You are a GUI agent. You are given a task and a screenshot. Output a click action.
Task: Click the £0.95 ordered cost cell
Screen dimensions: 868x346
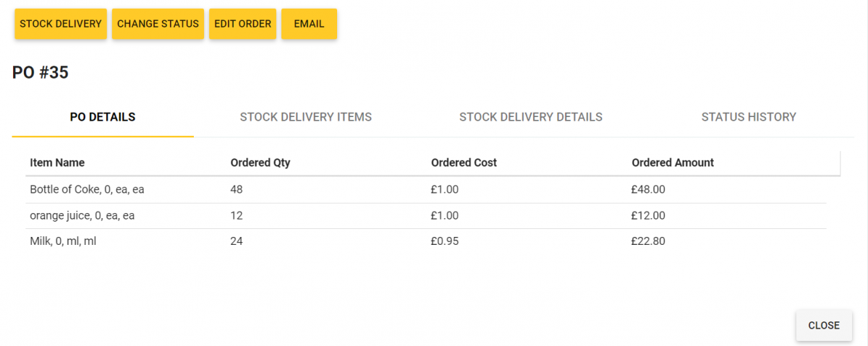[x=445, y=242]
